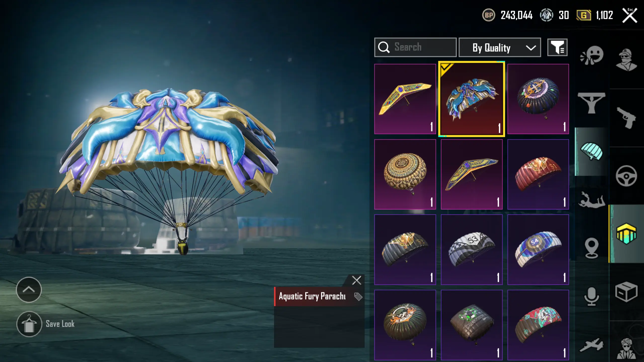The height and width of the screenshot is (362, 644).
Task: Click the Search input field
Action: [x=415, y=47]
